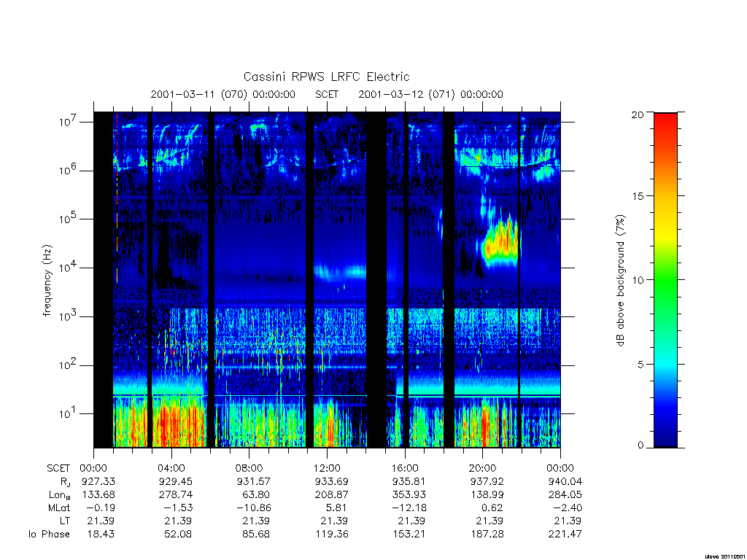Click the "12:00" time tick label

327,468
